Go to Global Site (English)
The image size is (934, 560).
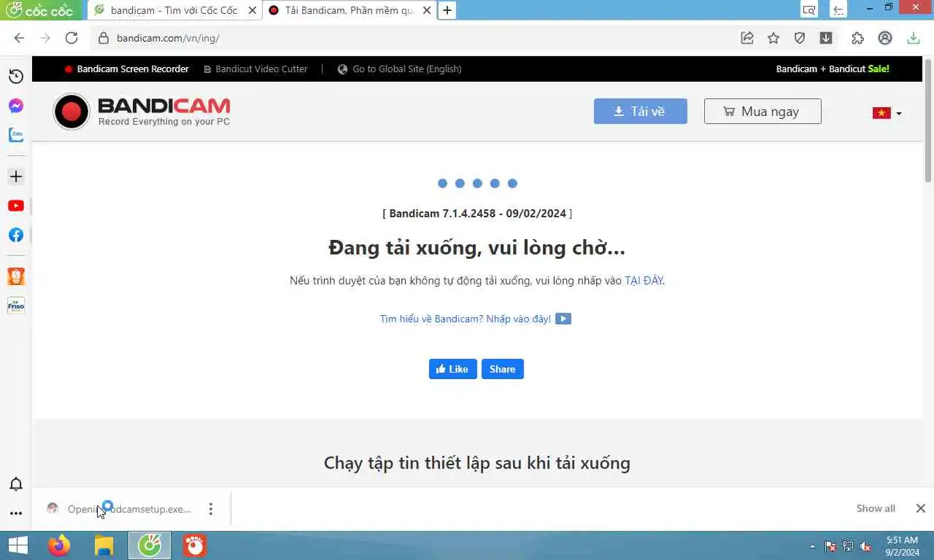(x=399, y=69)
